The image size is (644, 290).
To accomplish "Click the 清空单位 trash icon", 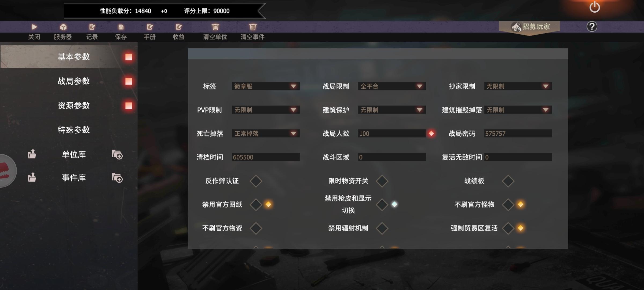I will click(x=215, y=27).
